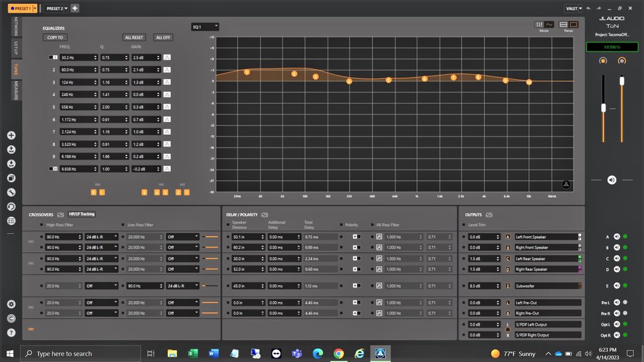644x362 pixels.
Task: Toggle EQ band 10 on or off
Action: pos(53,168)
